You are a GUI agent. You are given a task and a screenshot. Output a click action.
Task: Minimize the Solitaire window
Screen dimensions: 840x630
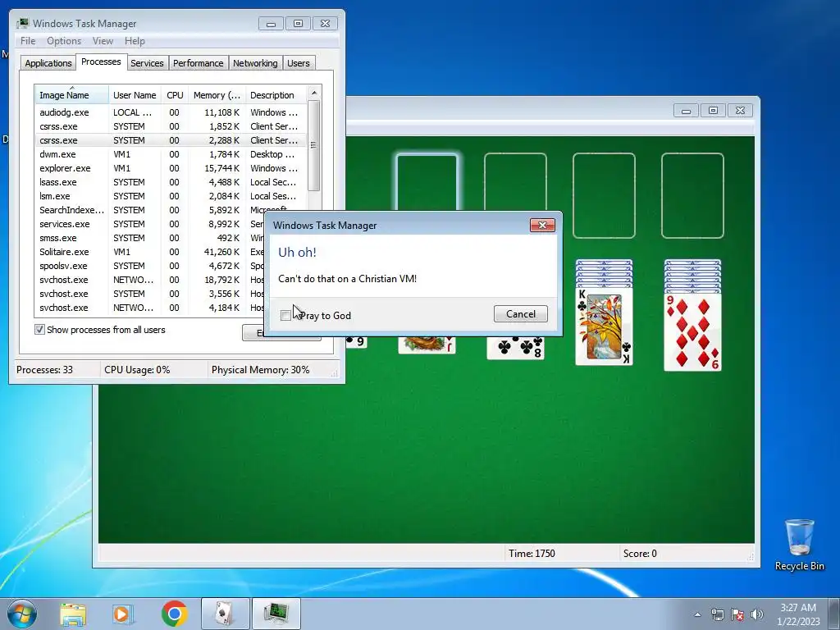click(x=686, y=111)
